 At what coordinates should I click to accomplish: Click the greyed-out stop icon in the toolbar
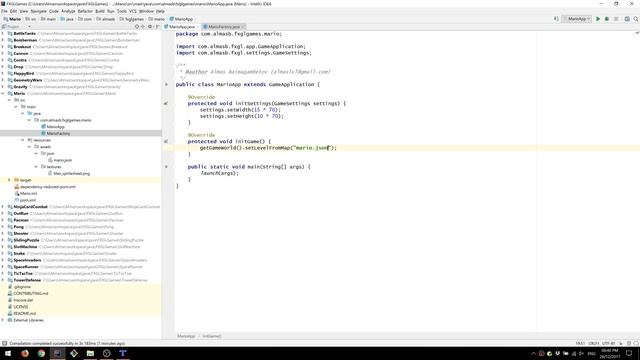616,19
